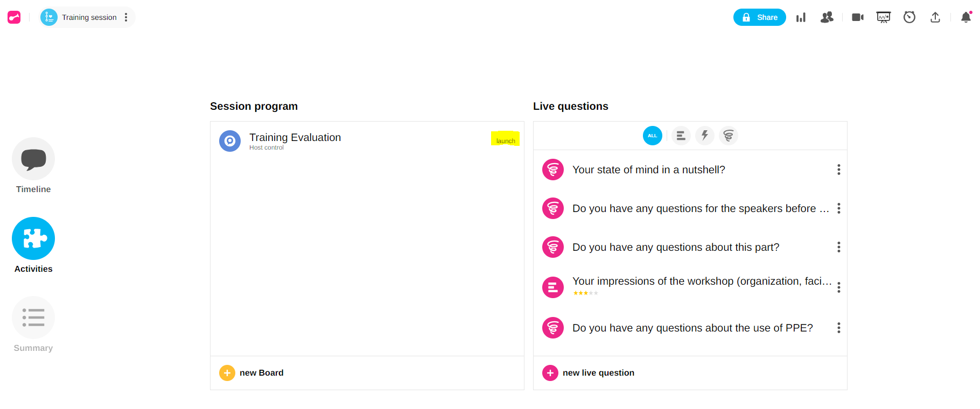
Task: Filter live questions by lightning type
Action: coord(704,136)
